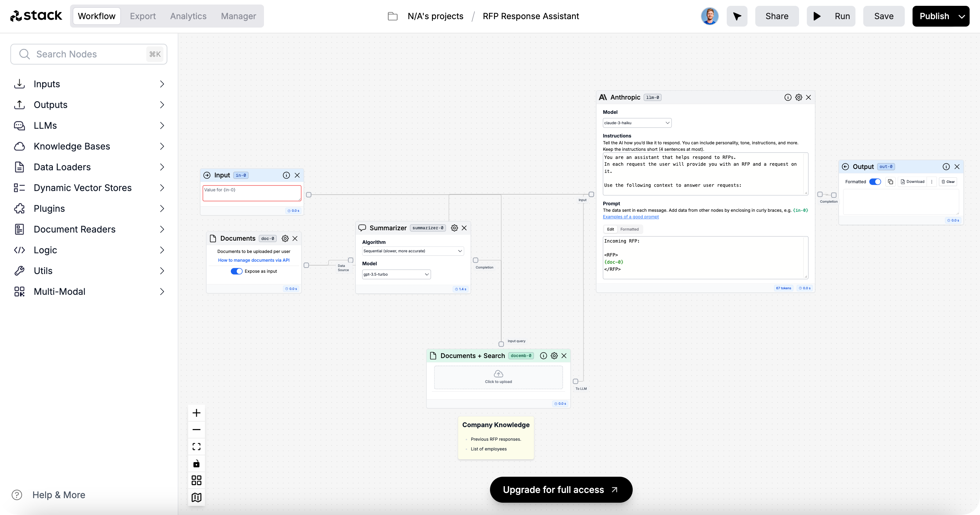Viewport: 980px width, 515px height.
Task: Open Anthropic node settings gear
Action: (798, 97)
